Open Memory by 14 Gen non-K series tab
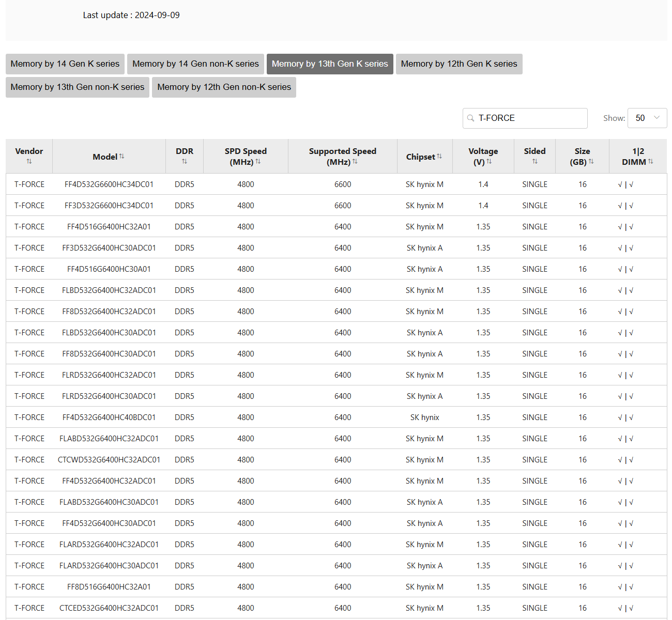 click(x=195, y=64)
